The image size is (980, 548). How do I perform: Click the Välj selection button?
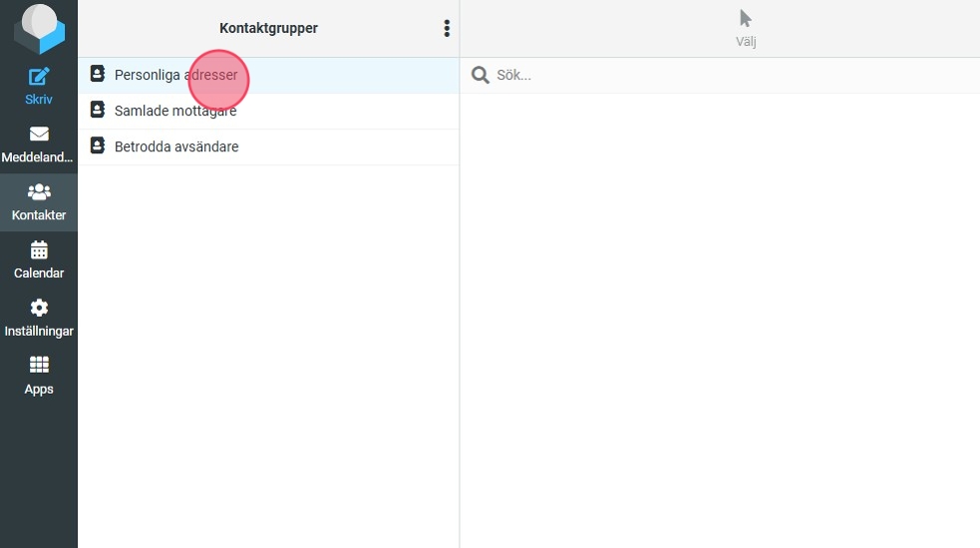click(x=746, y=29)
